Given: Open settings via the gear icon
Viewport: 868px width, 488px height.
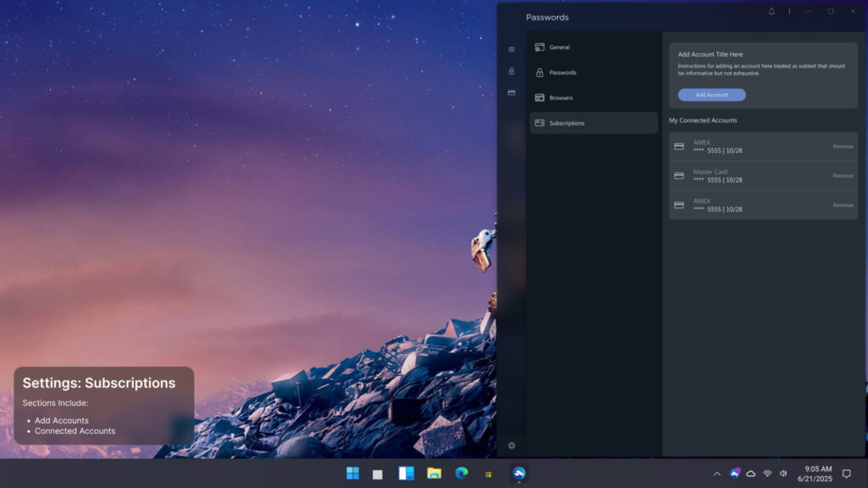Looking at the screenshot, I should (512, 445).
